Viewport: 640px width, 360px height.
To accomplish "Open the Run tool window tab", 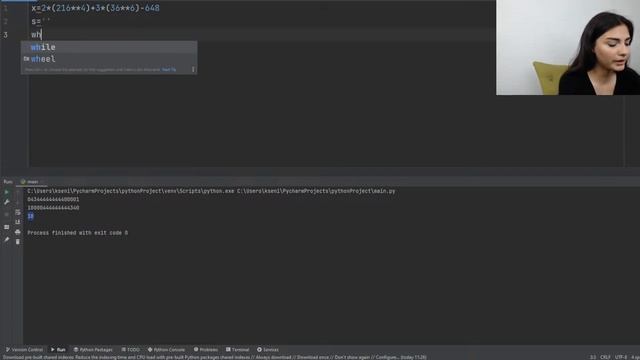I will 58,349.
